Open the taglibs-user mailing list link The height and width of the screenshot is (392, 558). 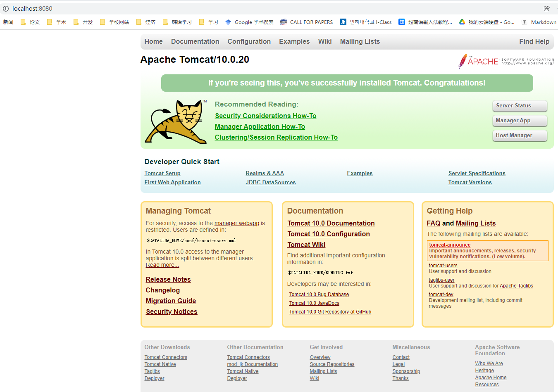click(441, 280)
